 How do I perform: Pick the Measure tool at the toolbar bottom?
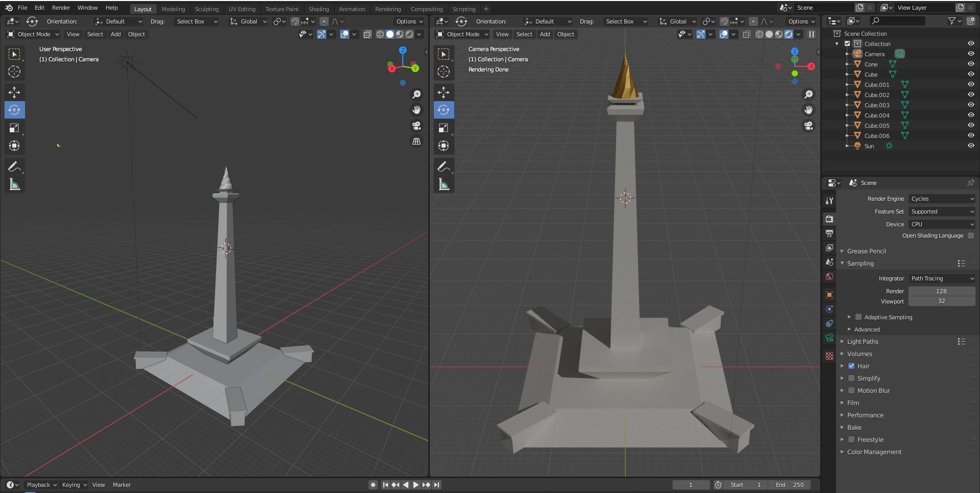tap(14, 184)
